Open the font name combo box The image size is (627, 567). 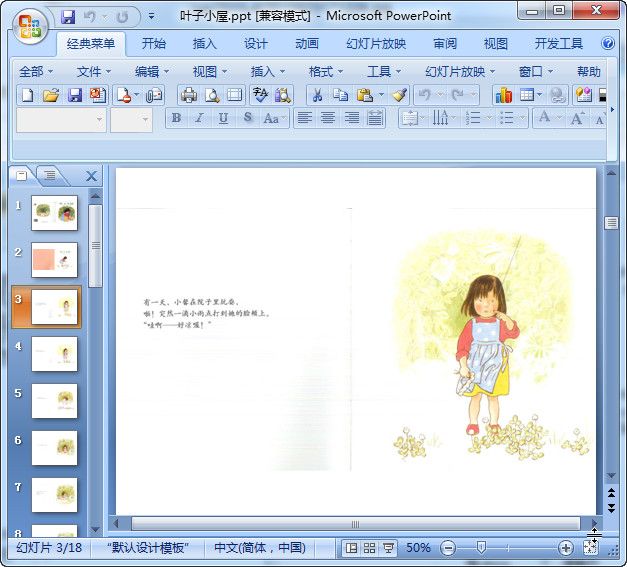point(61,119)
